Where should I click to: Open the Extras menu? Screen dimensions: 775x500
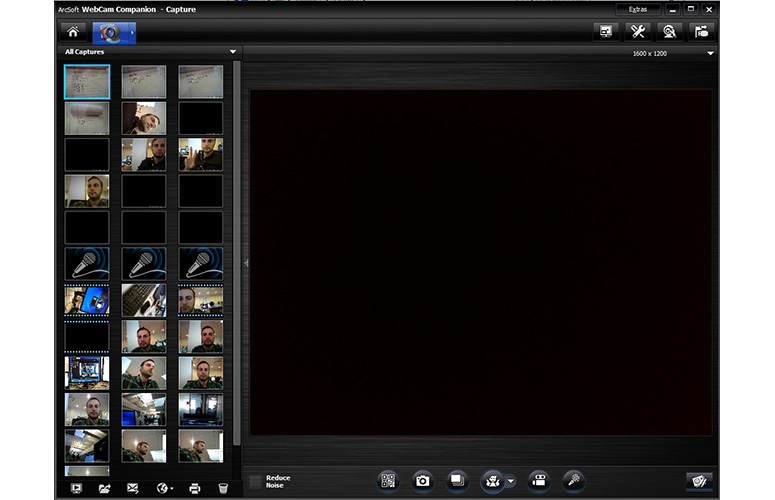[636, 9]
